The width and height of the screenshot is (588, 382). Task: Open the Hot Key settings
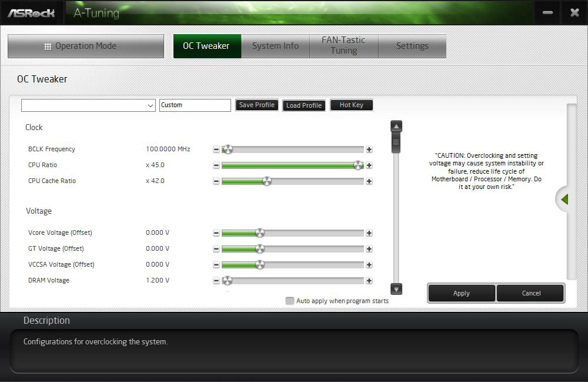point(352,105)
